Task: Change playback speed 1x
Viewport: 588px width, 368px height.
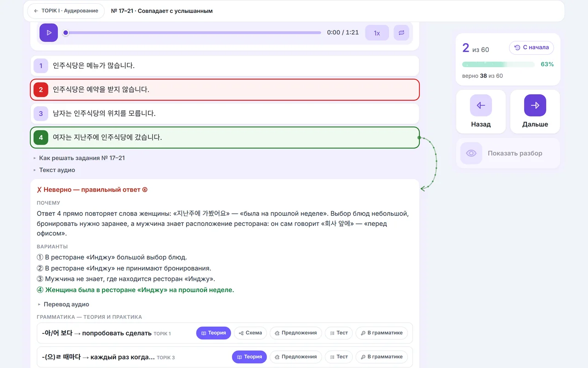Action: point(377,33)
